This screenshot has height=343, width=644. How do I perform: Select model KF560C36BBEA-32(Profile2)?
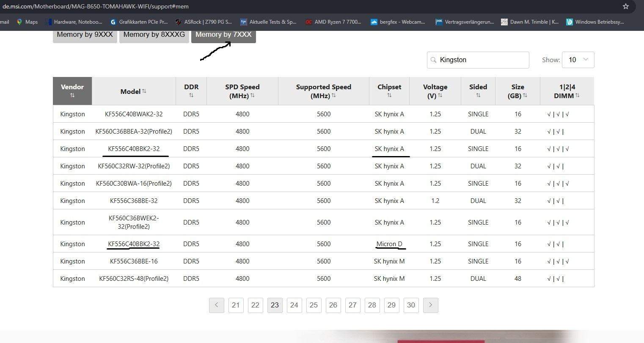[x=134, y=132]
